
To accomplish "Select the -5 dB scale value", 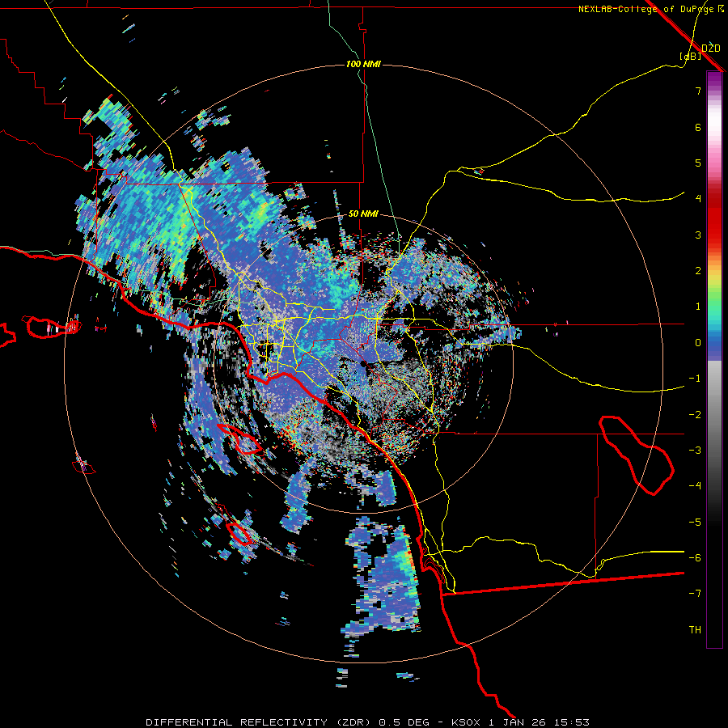I will [695, 523].
